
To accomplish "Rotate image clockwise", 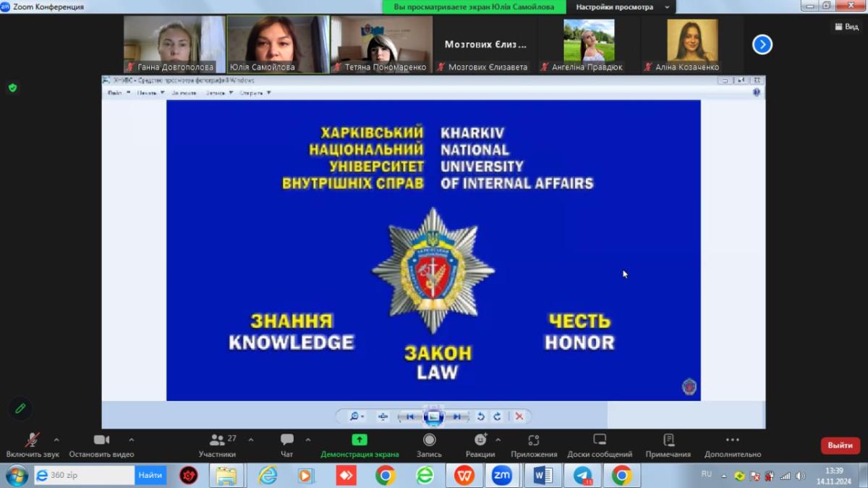I will (x=497, y=416).
